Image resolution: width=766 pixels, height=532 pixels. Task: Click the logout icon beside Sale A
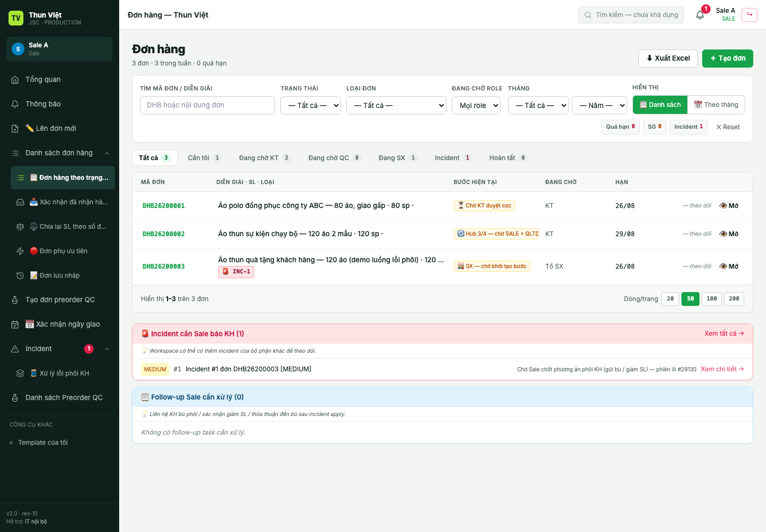[750, 14]
